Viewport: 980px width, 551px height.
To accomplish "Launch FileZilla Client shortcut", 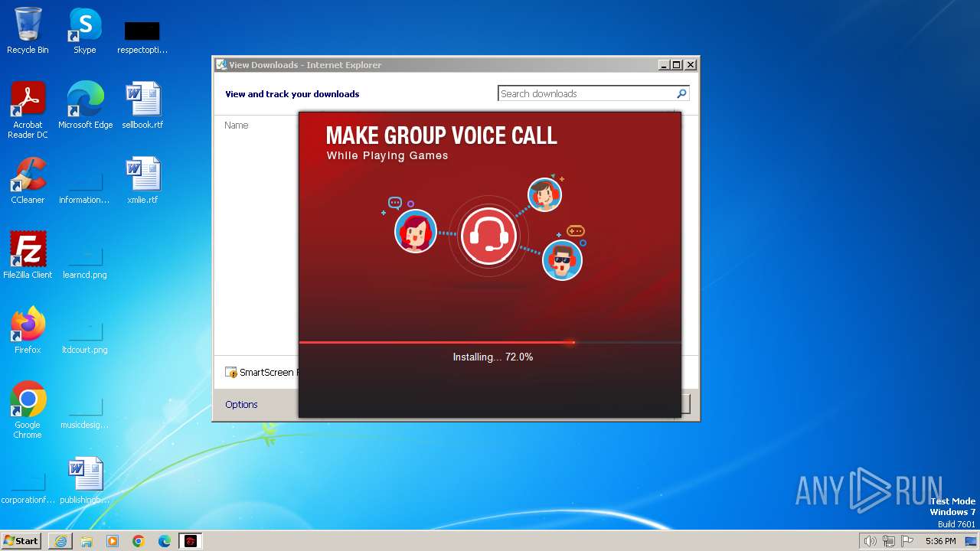I will (28, 255).
